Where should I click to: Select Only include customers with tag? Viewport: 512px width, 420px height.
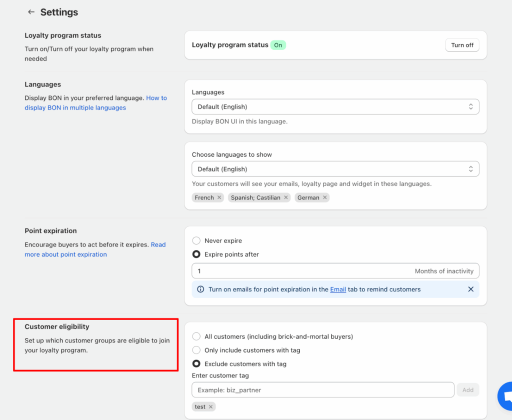coord(196,350)
